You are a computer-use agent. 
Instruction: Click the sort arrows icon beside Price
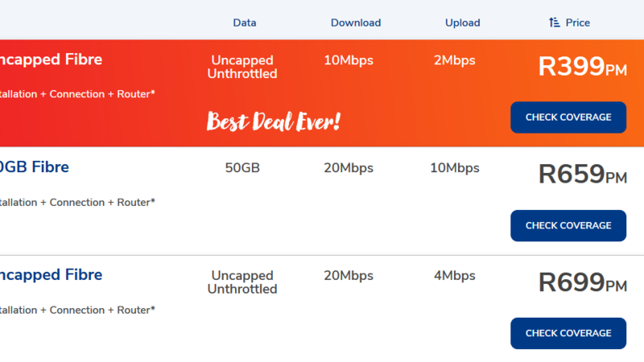click(x=554, y=23)
